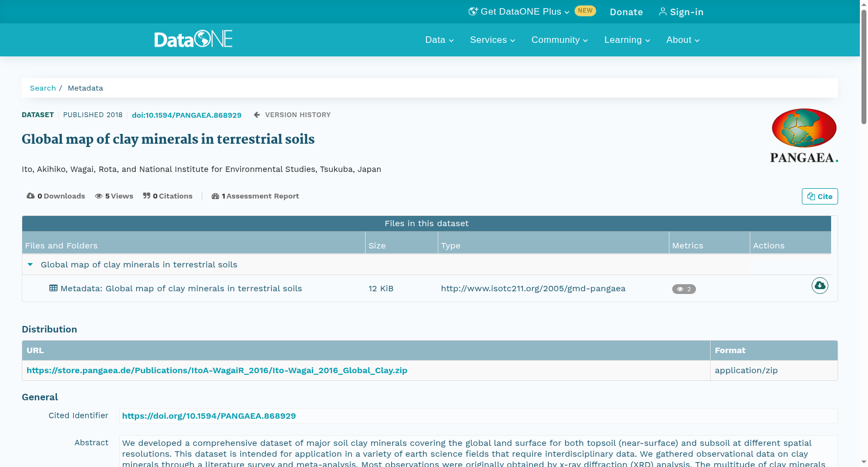Click the Abstract text box

(x=478, y=451)
